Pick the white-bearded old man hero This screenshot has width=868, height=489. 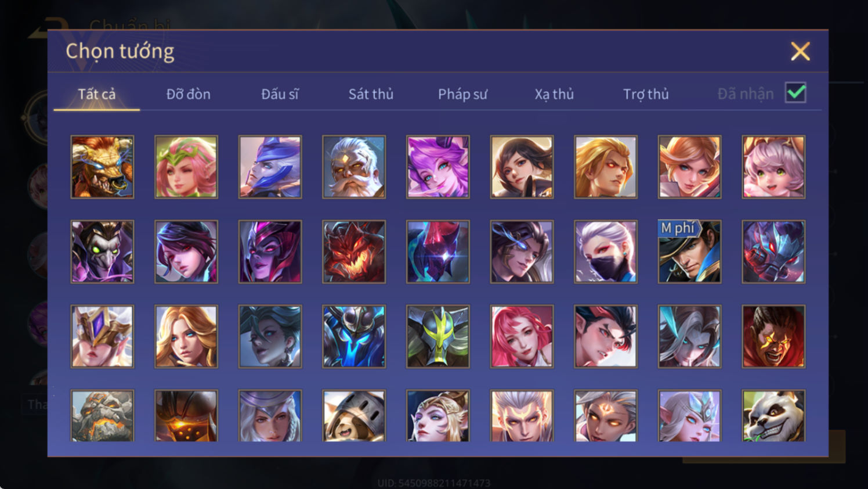(x=354, y=167)
